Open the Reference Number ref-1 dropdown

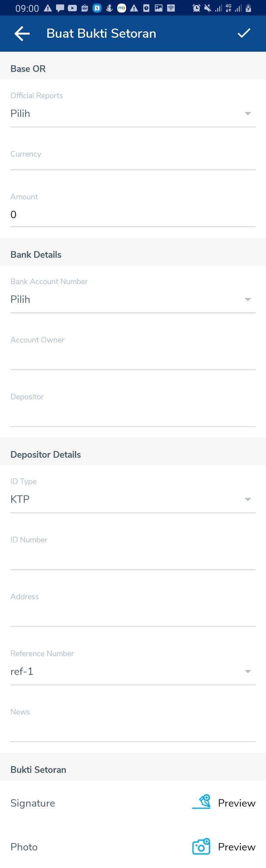133,671
